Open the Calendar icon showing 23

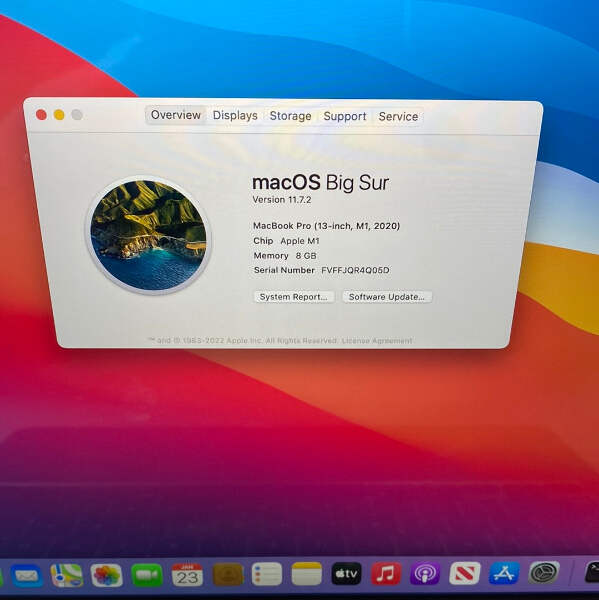click(x=187, y=575)
